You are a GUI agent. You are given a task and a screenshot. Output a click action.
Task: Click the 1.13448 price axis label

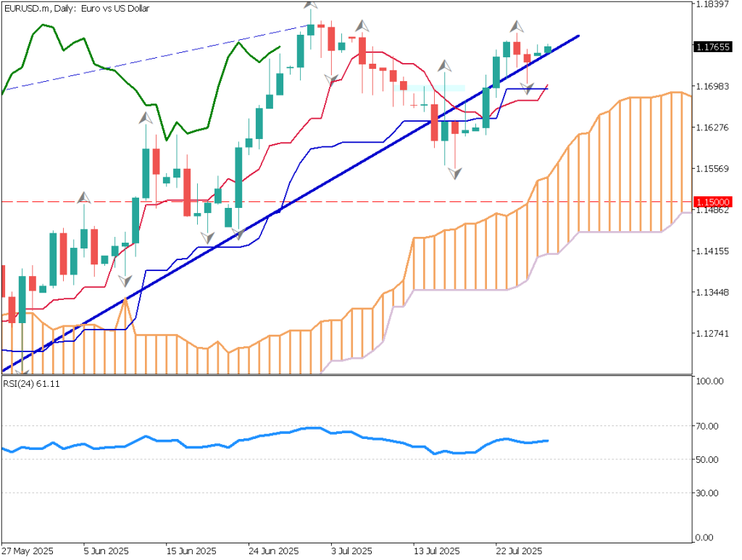[x=712, y=292]
